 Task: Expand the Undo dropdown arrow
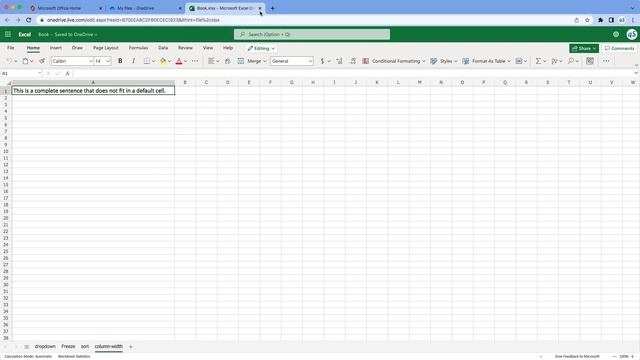pos(16,61)
